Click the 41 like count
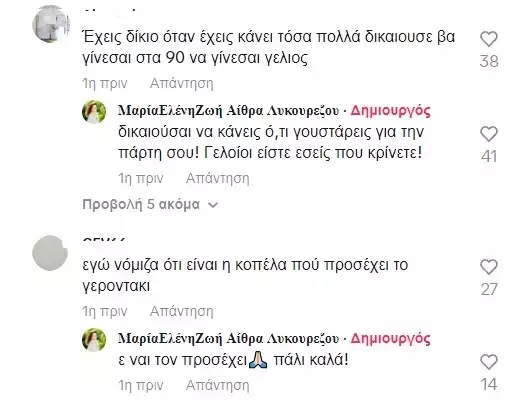 point(489,156)
